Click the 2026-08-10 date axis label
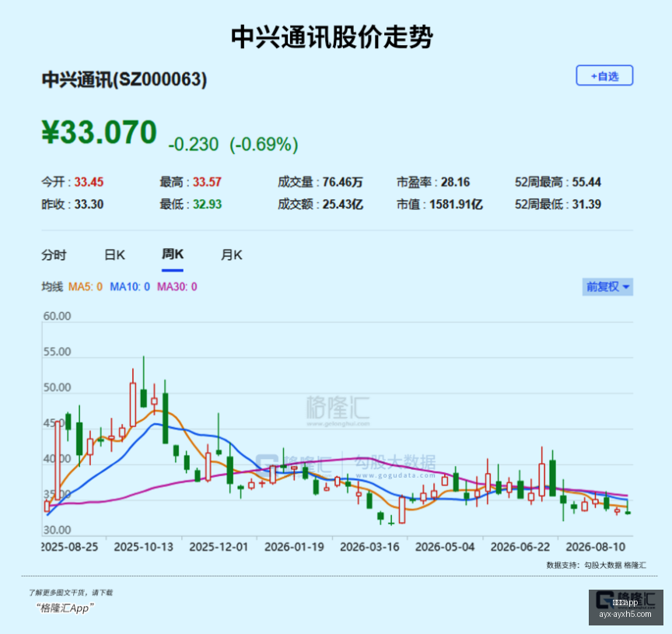The height and width of the screenshot is (634, 672). tap(595, 547)
